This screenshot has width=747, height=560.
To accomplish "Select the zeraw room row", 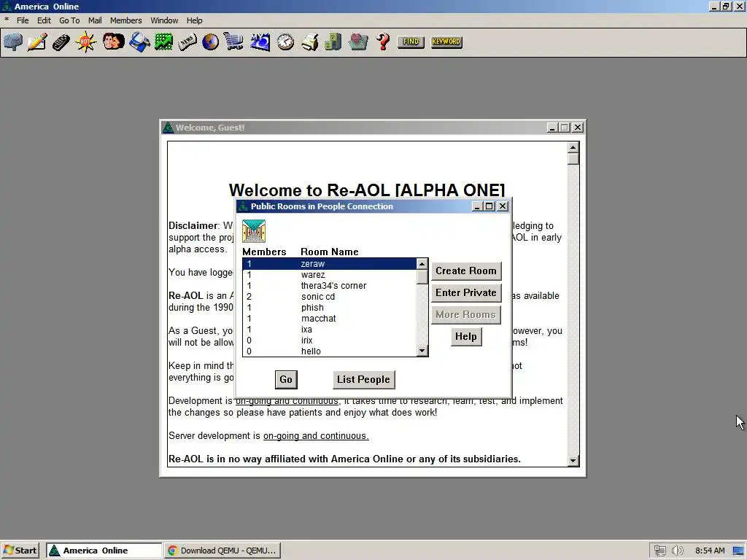I will point(329,264).
